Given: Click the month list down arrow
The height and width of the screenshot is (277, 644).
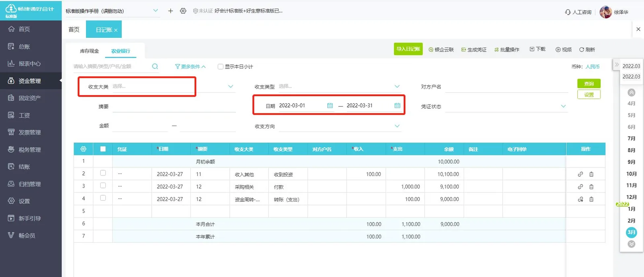Looking at the screenshot, I should click(x=632, y=244).
